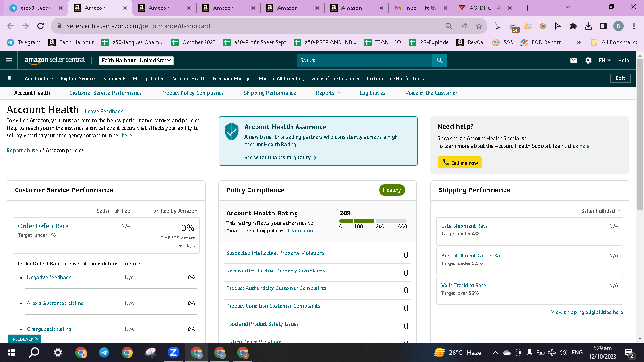Open Feedback Manager in the nav menu

coord(232,78)
